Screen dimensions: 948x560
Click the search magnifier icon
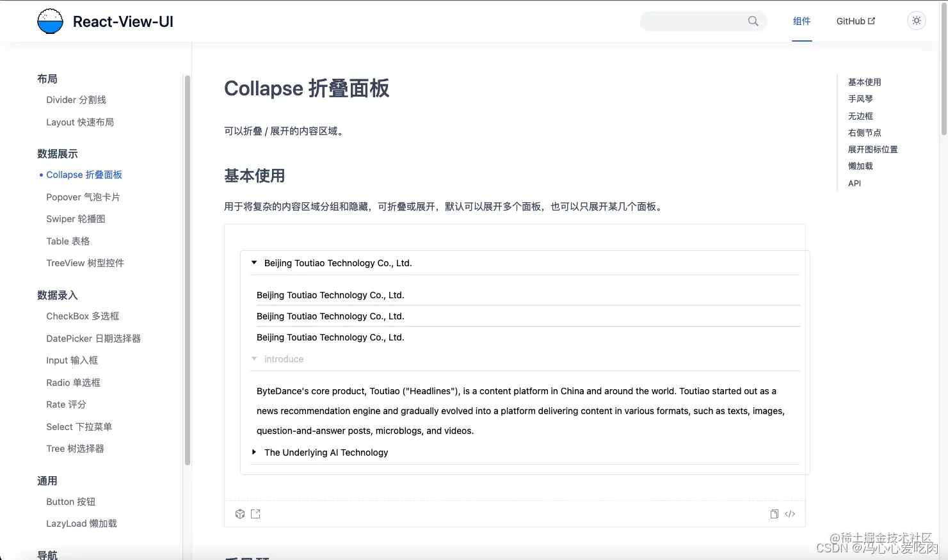pyautogui.click(x=753, y=21)
